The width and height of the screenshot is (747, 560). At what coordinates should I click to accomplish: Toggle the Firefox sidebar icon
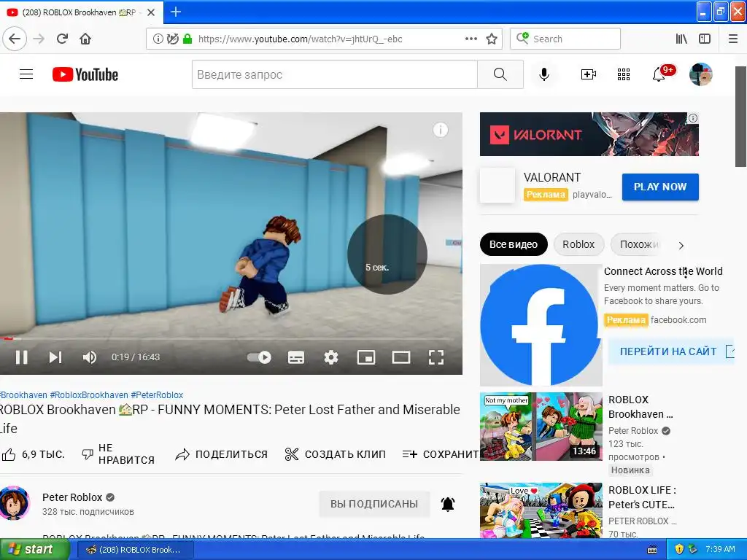pos(705,39)
